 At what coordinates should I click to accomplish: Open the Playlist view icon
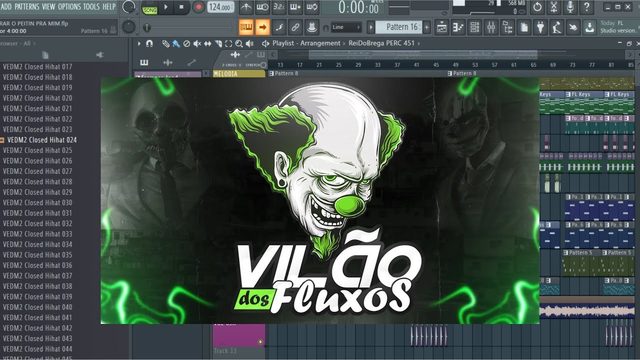click(x=442, y=27)
